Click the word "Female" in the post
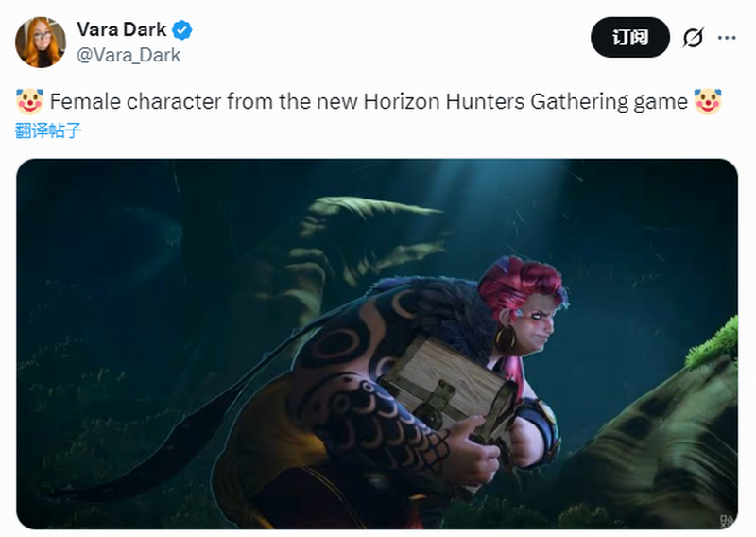 tap(85, 102)
